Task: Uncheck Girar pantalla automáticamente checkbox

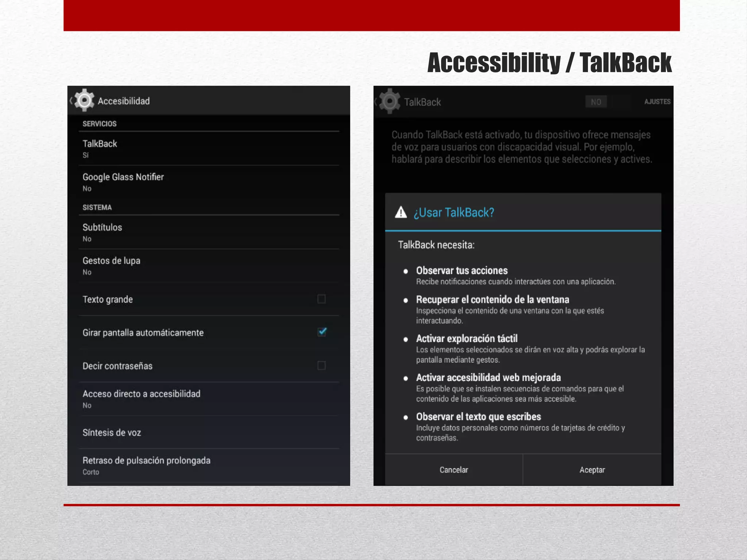Action: [x=322, y=332]
